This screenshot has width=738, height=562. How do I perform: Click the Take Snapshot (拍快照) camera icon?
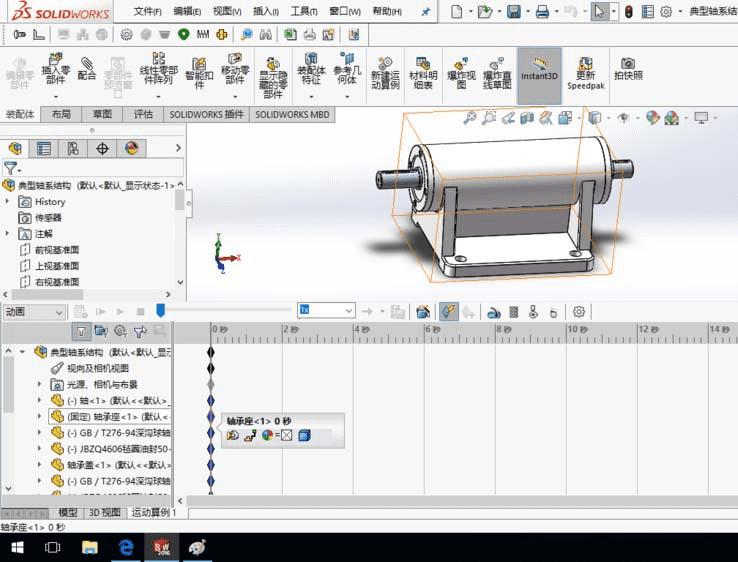click(628, 69)
